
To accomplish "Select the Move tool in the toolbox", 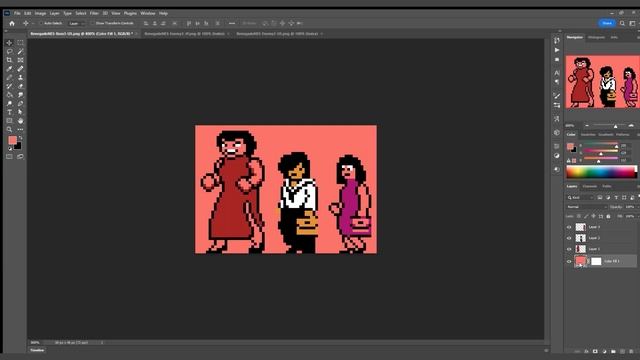I will tap(9, 43).
